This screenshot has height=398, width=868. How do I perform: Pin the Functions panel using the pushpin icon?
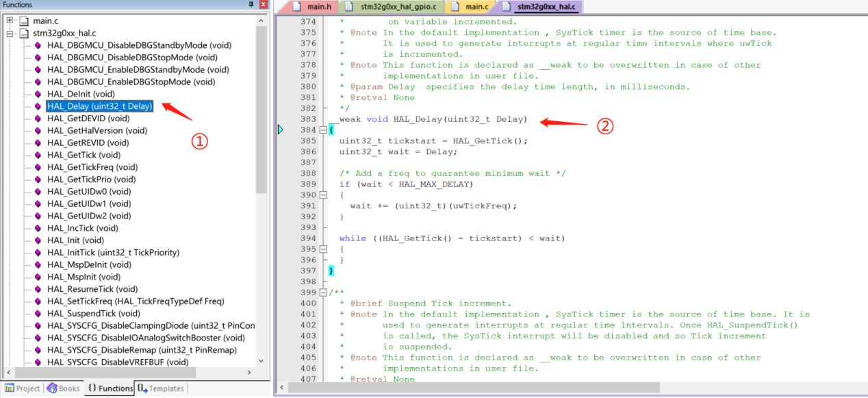click(x=251, y=5)
